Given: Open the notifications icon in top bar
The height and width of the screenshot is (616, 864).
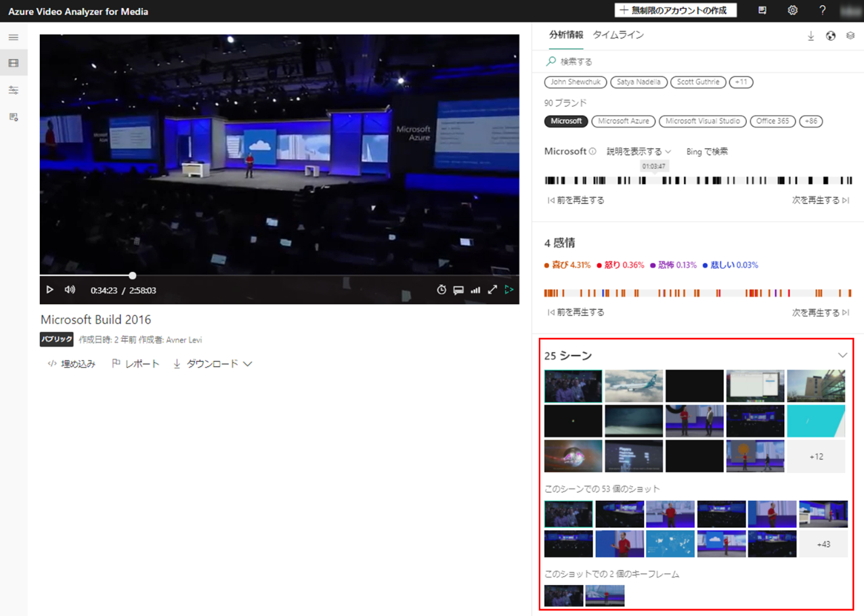Looking at the screenshot, I should 762,11.
